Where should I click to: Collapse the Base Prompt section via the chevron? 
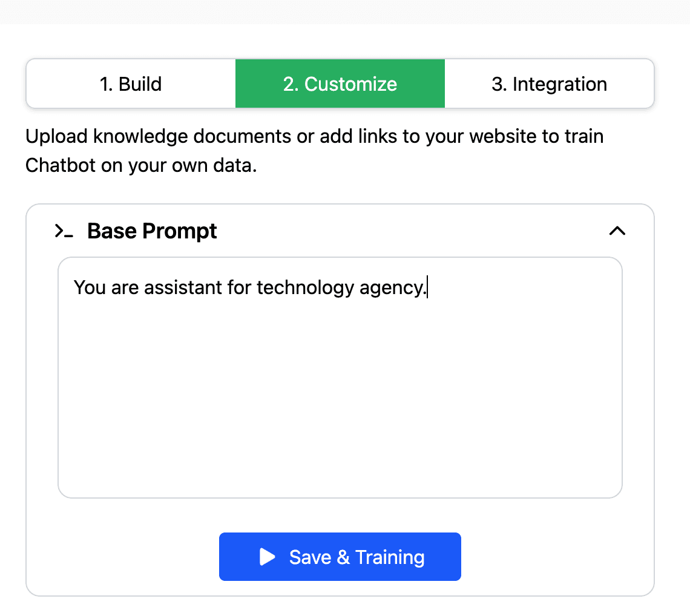click(x=617, y=231)
